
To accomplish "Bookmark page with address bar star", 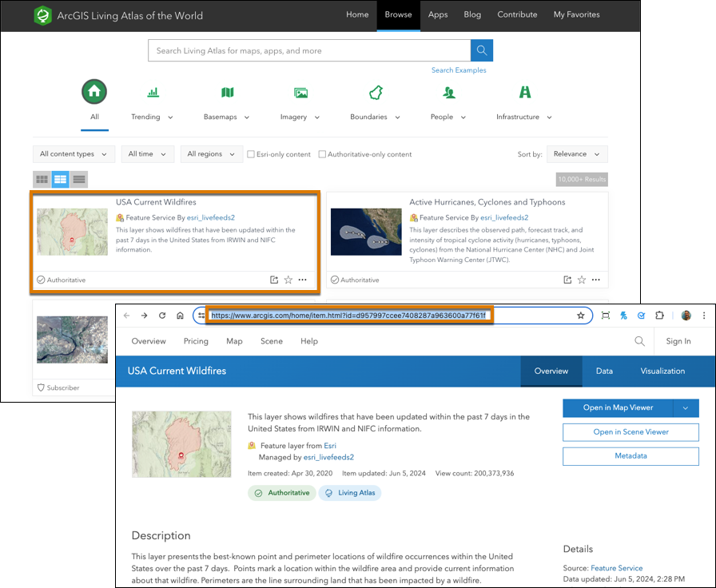I will click(x=580, y=316).
